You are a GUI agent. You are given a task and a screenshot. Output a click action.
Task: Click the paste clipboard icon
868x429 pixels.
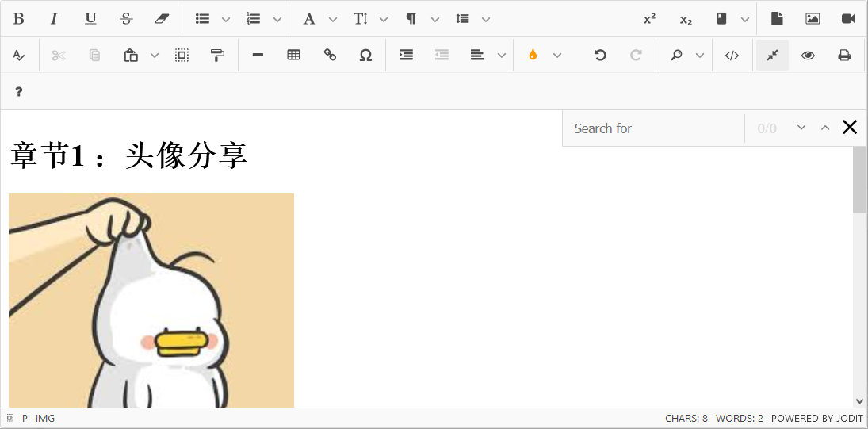[x=132, y=56]
